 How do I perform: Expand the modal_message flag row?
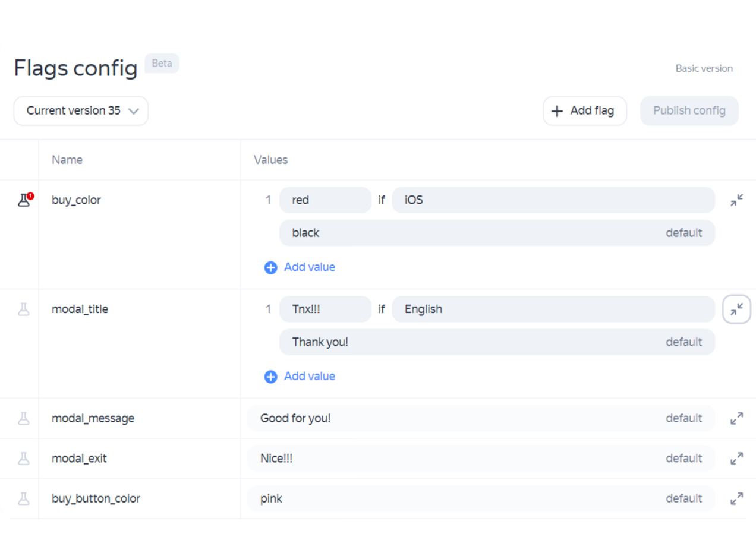[x=736, y=418]
